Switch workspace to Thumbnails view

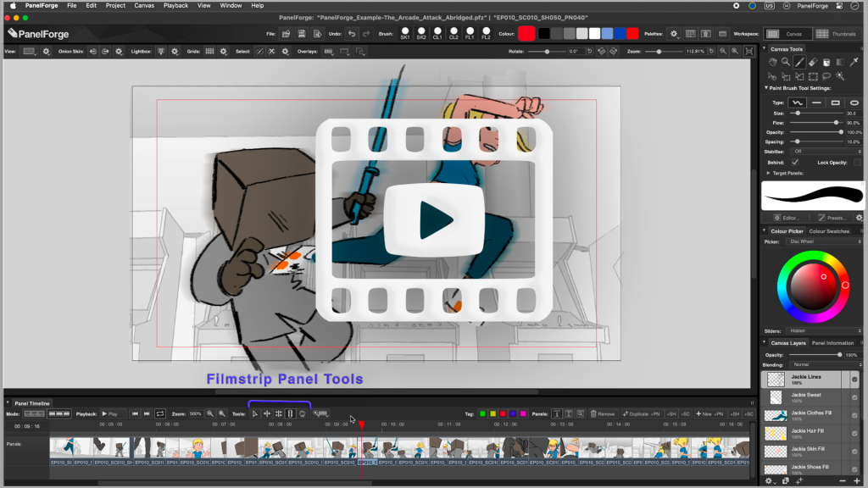click(835, 34)
